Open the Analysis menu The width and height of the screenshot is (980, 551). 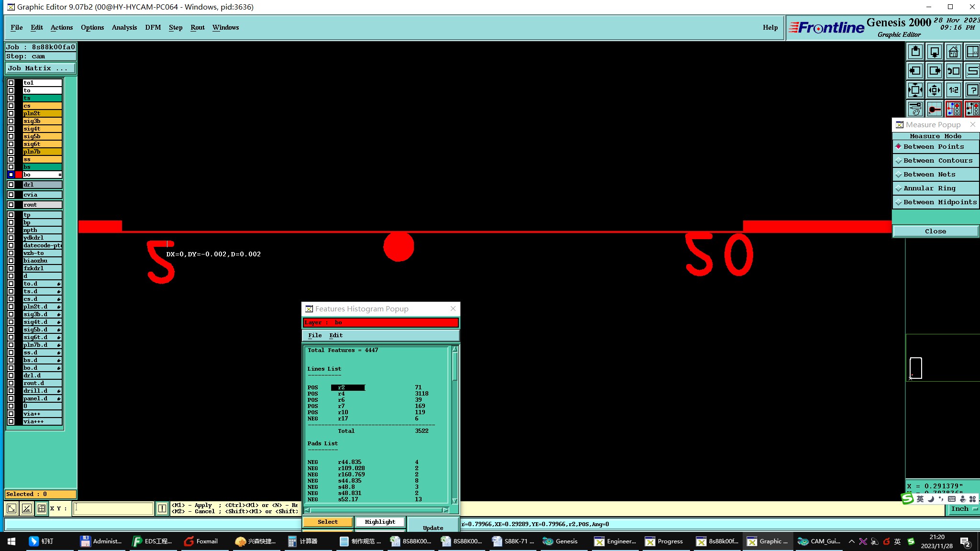[124, 28]
